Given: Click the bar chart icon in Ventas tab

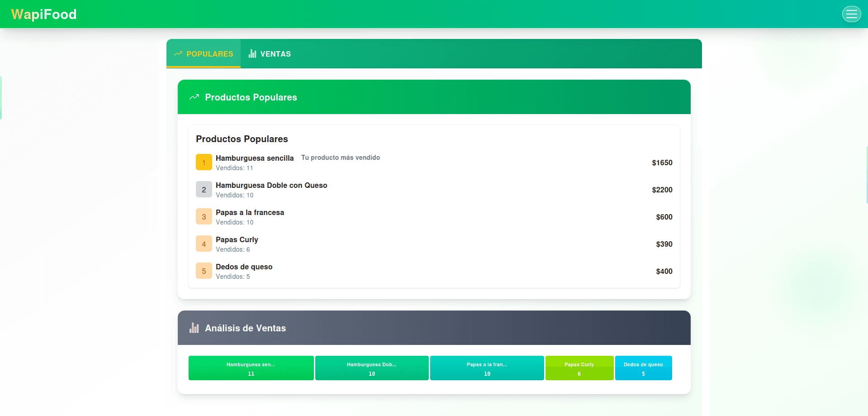Looking at the screenshot, I should coord(252,54).
